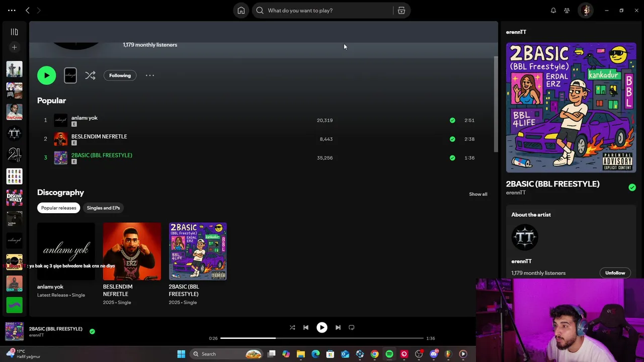Toggle saved checkmark in Now Playing panel
This screenshot has width=644, height=362.
click(x=632, y=188)
